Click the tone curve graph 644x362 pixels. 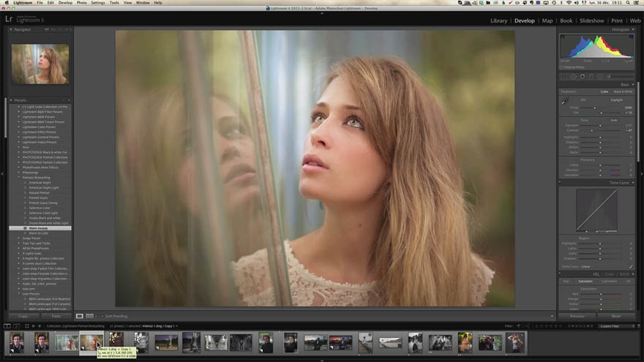coord(596,210)
